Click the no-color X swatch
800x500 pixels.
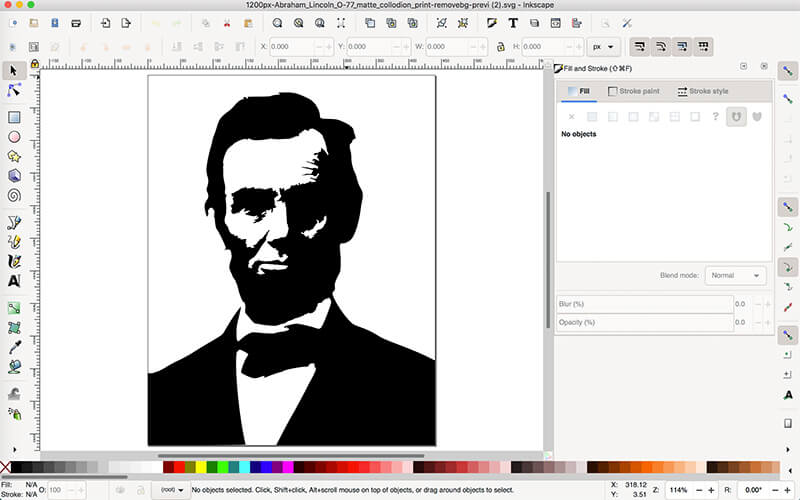(x=5, y=467)
